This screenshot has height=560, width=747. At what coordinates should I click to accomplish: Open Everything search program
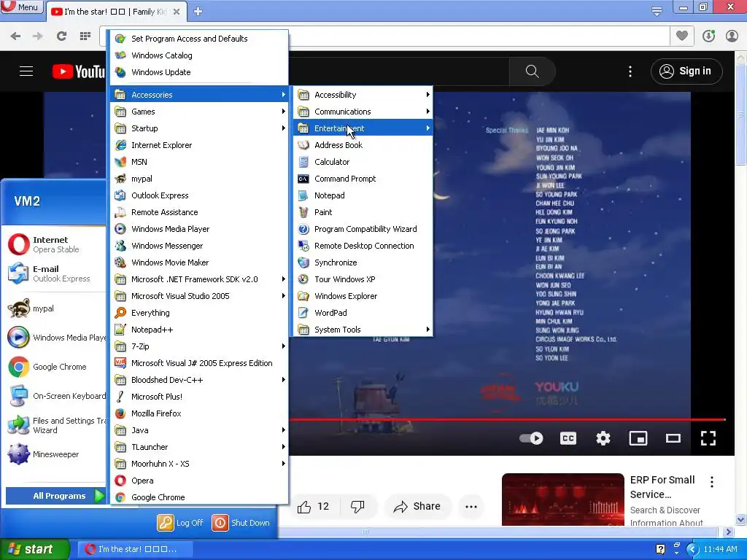tap(199, 313)
